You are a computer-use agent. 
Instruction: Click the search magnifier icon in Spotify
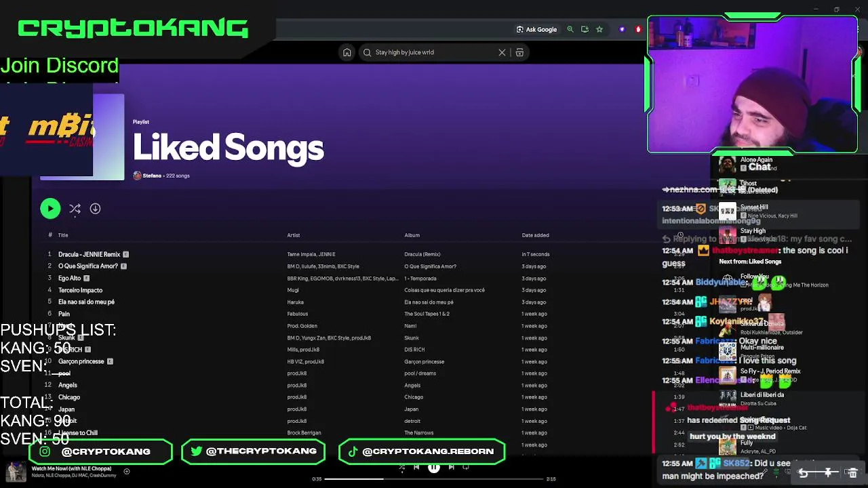(367, 52)
